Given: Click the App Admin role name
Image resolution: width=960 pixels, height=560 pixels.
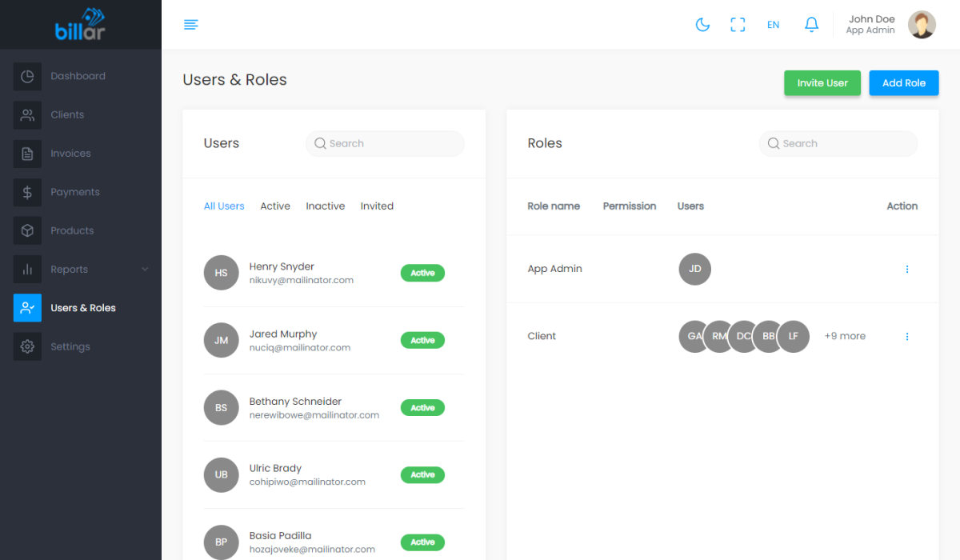Looking at the screenshot, I should (x=555, y=269).
